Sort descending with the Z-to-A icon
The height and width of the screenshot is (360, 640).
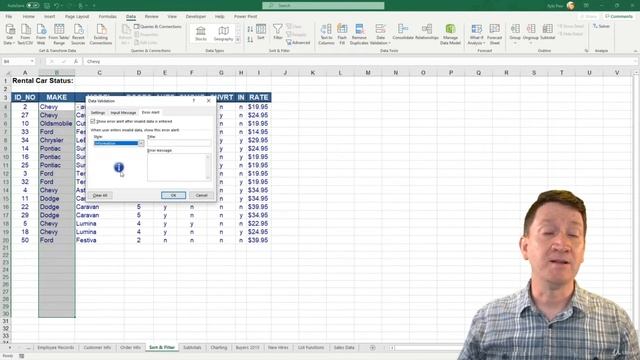pyautogui.click(x=250, y=39)
